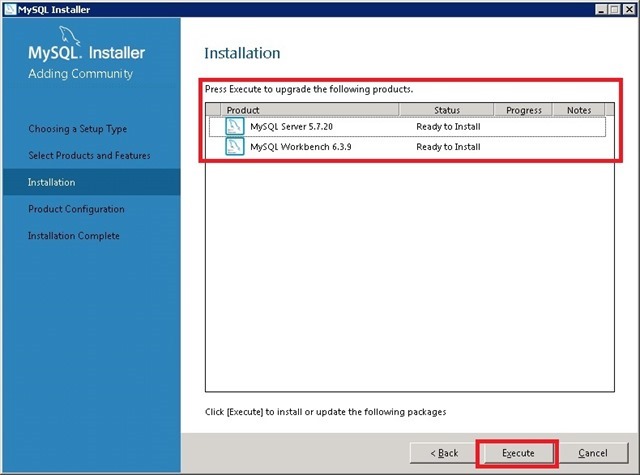The image size is (640, 475).
Task: Click Ready to Install status of MySQL Server
Action: pos(448,127)
